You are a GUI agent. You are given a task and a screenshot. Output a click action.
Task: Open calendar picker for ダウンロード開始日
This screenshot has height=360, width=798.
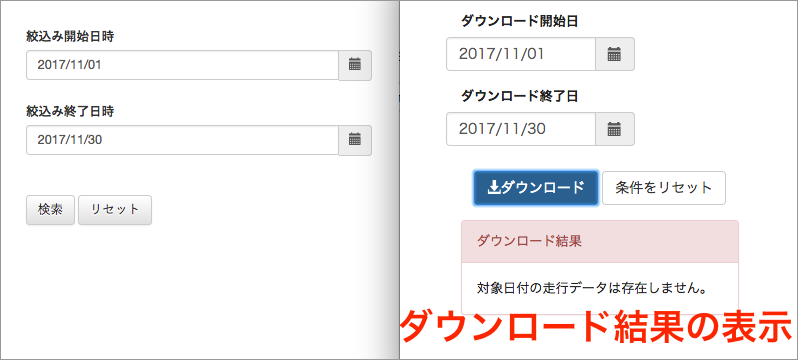click(615, 54)
